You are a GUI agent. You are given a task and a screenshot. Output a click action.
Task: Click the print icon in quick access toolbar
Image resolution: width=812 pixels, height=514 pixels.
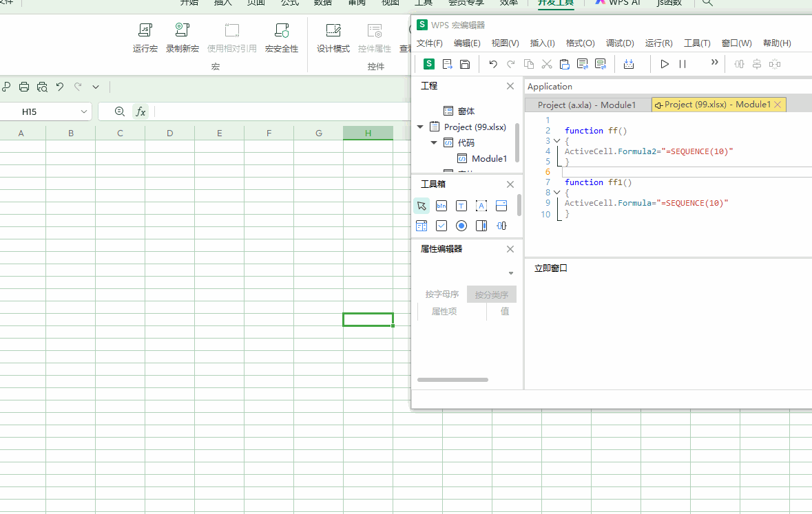pyautogui.click(x=24, y=87)
